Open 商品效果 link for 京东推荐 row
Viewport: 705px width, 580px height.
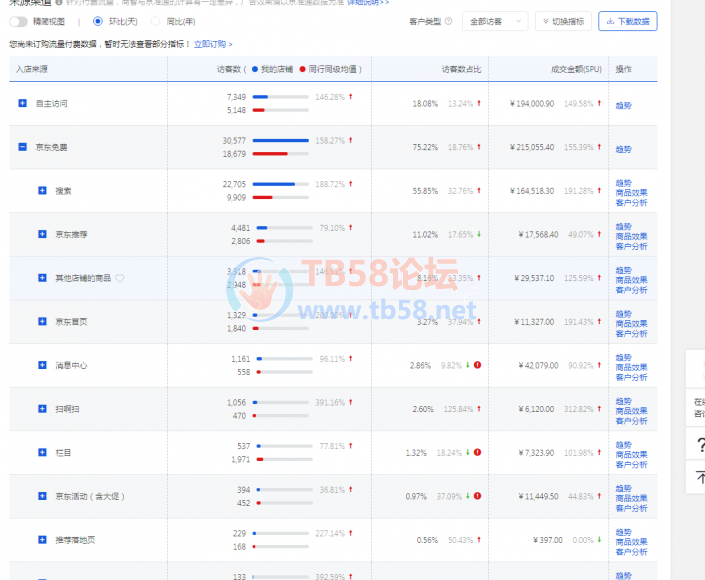[x=631, y=236]
